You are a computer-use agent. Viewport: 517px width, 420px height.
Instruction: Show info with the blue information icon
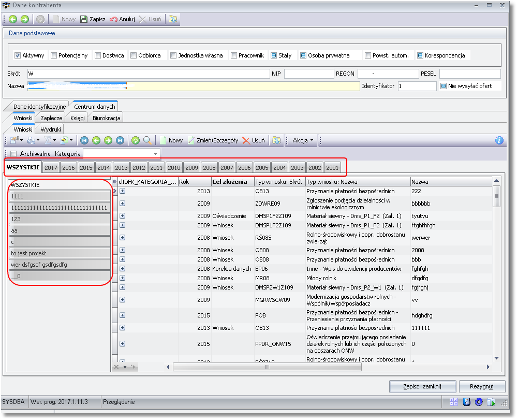499,140
